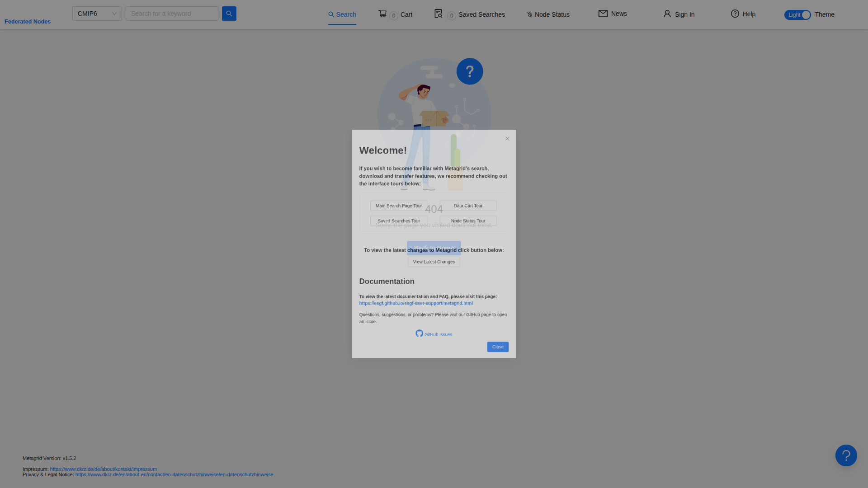Click the View Latest Changes button
This screenshot has height=488, width=868.
click(x=434, y=262)
